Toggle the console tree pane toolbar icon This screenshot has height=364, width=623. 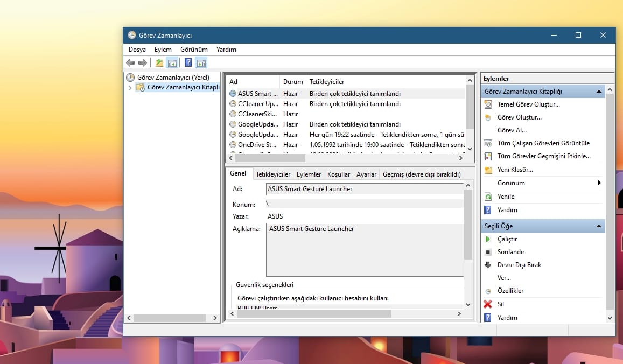(172, 63)
